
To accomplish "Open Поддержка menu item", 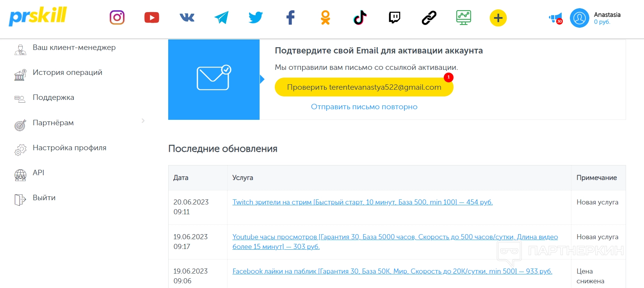I will [x=53, y=97].
